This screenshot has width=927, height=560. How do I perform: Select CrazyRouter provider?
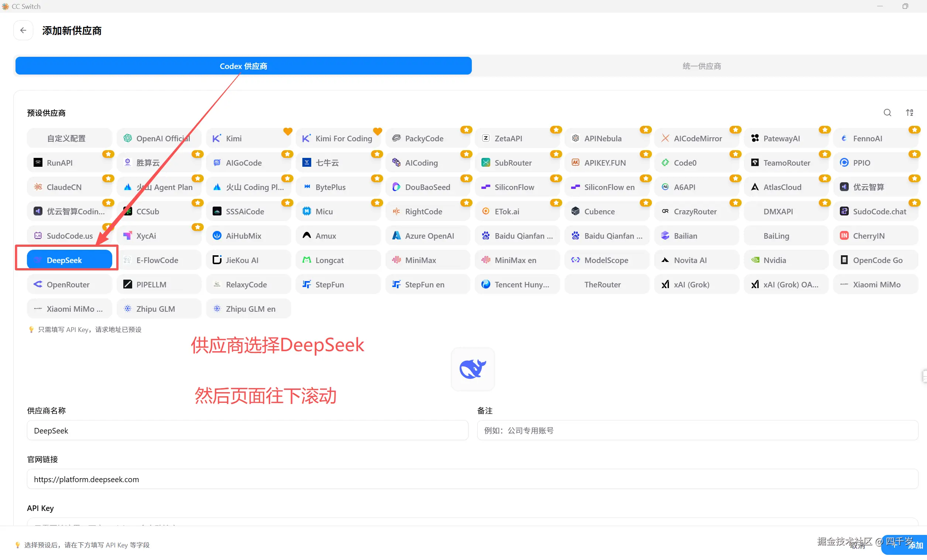tap(696, 212)
